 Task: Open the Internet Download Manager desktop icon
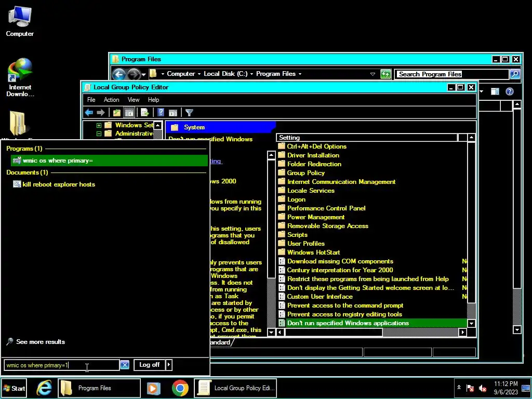20,77
